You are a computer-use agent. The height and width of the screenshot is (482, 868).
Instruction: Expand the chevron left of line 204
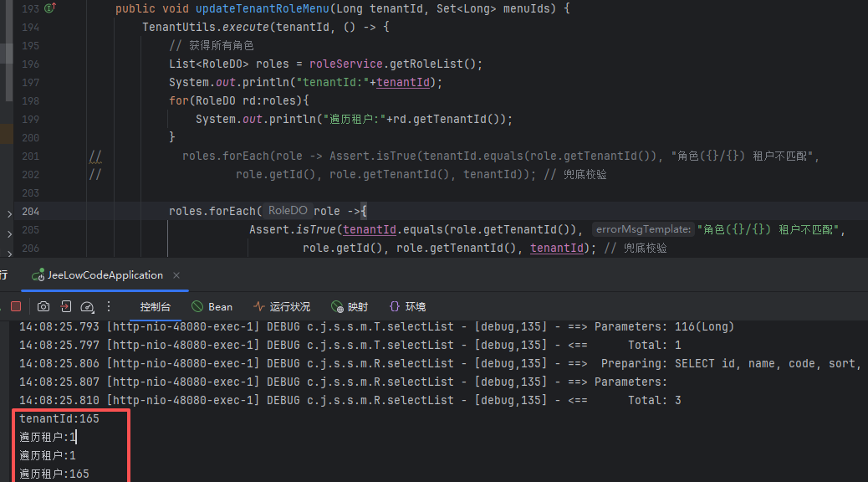(x=9, y=213)
